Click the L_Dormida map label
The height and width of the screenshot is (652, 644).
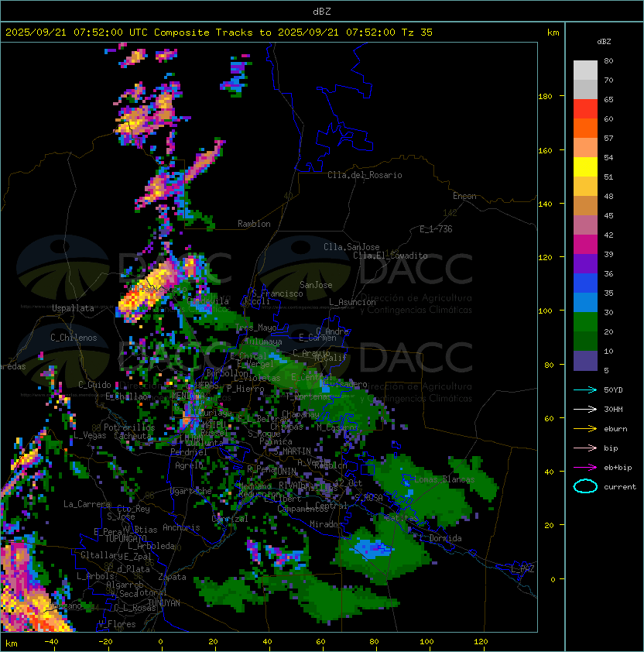coord(440,538)
